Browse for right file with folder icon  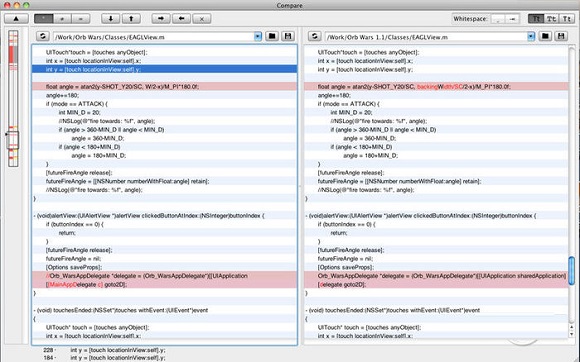click(545, 36)
